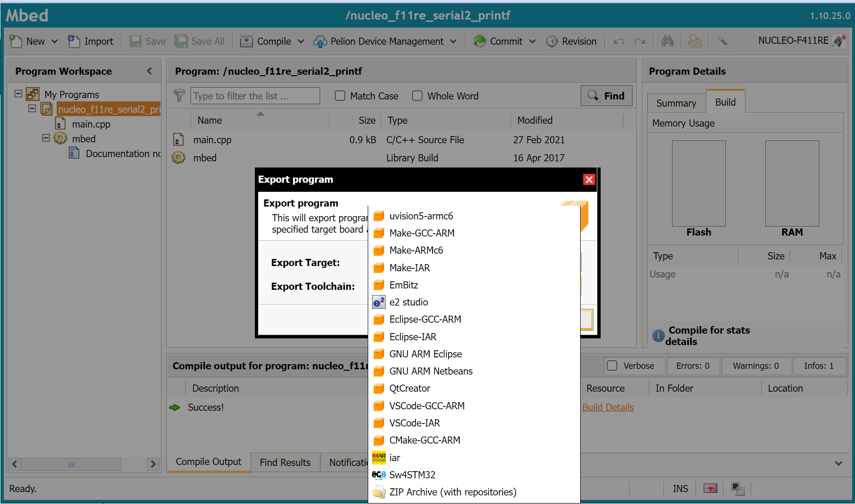Click the Pelion Device Management cloud icon
The height and width of the screenshot is (504, 855).
[x=320, y=41]
